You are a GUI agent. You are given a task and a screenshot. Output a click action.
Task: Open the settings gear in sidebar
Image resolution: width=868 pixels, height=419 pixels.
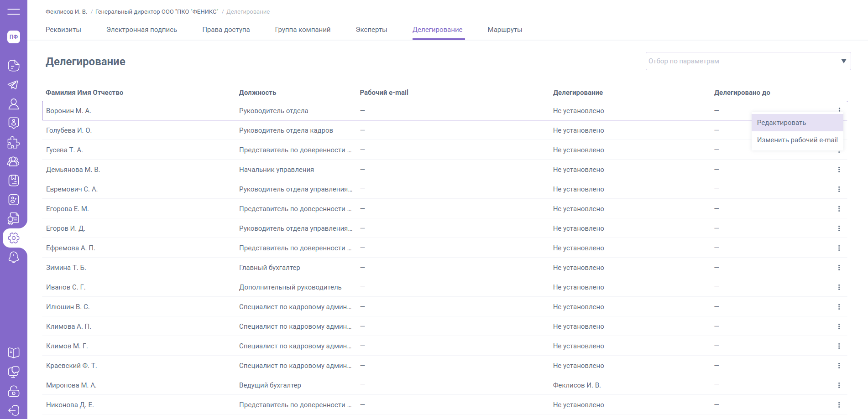(x=14, y=238)
